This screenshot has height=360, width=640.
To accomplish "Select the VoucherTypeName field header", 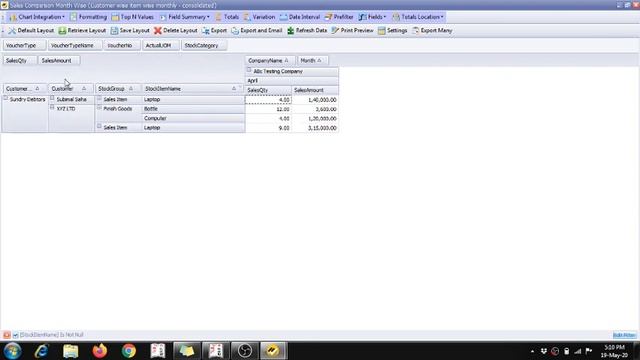I will point(75,46).
